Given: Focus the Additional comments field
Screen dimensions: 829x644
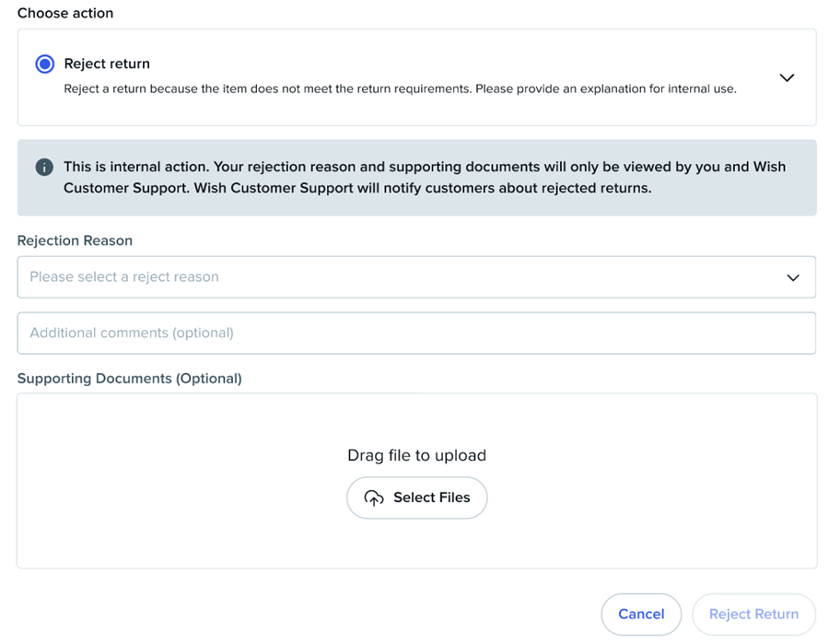Looking at the screenshot, I should point(416,333).
